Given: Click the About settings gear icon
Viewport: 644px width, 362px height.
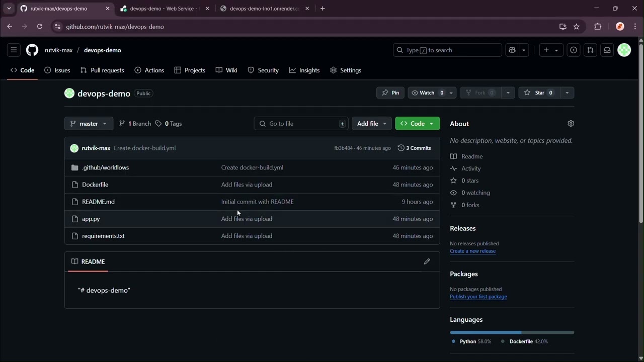Looking at the screenshot, I should coord(571,124).
